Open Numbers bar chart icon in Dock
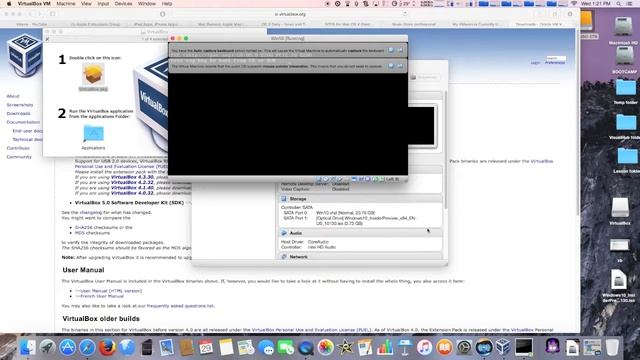 click(x=384, y=348)
